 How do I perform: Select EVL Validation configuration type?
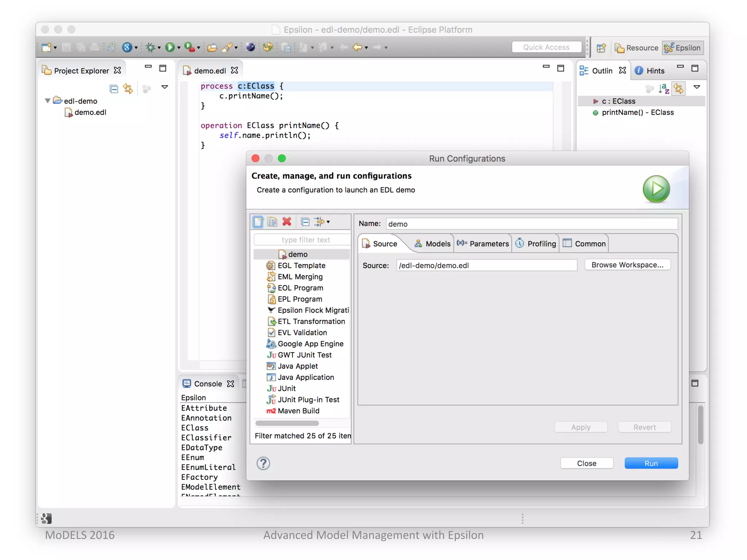[x=297, y=332]
